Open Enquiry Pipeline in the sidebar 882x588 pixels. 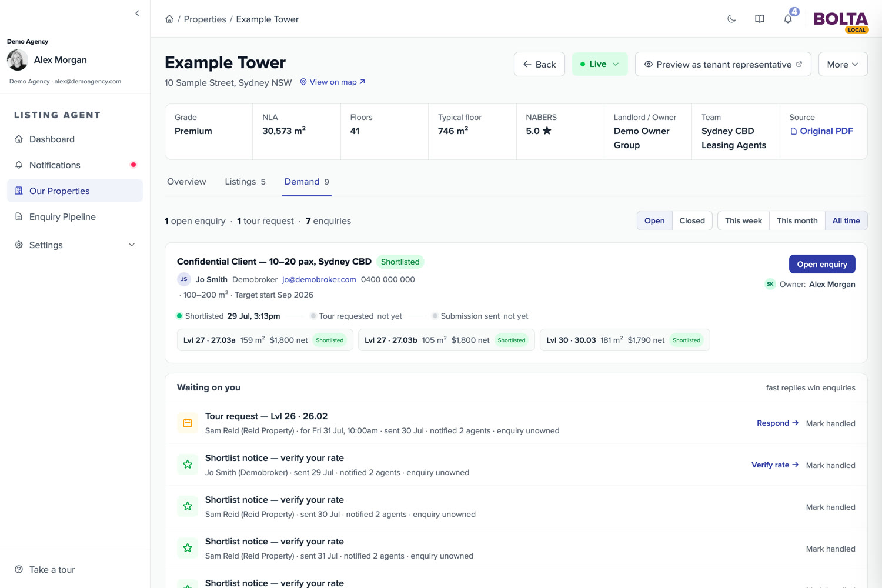75,217
